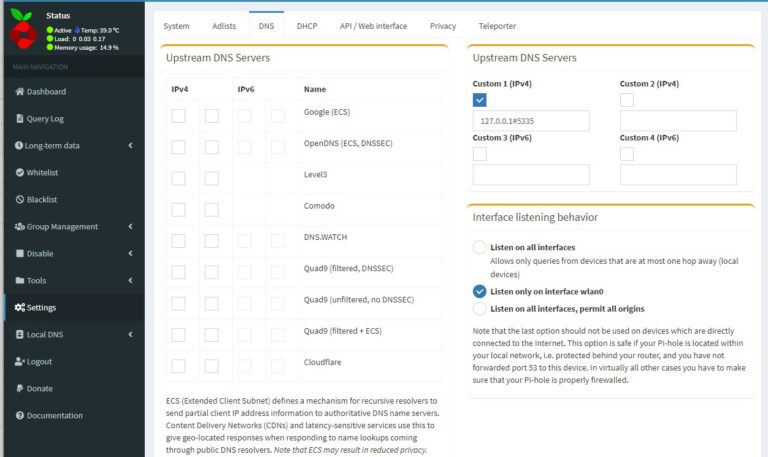Expand the Long-term data submenu
Viewport: 768px width, 457px height.
click(130, 146)
